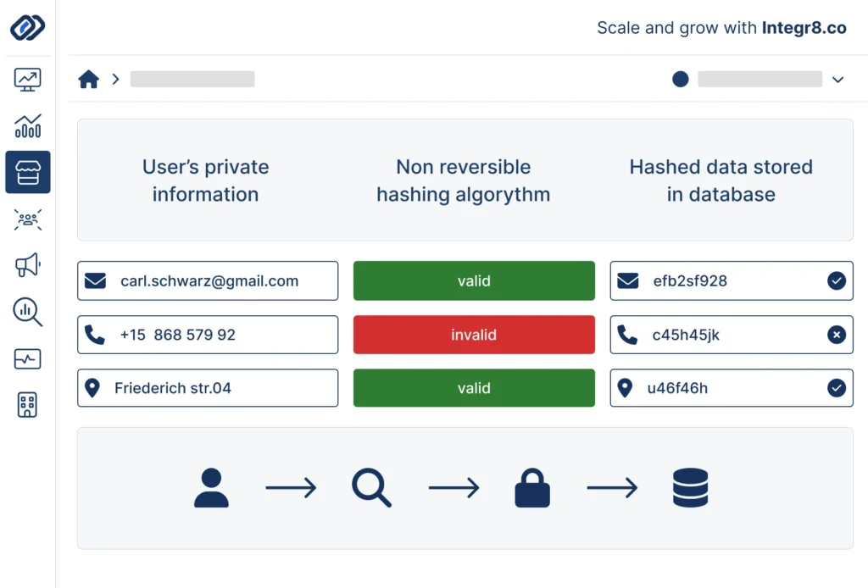Click the green valid button for email
The image size is (868, 588).
474,281
